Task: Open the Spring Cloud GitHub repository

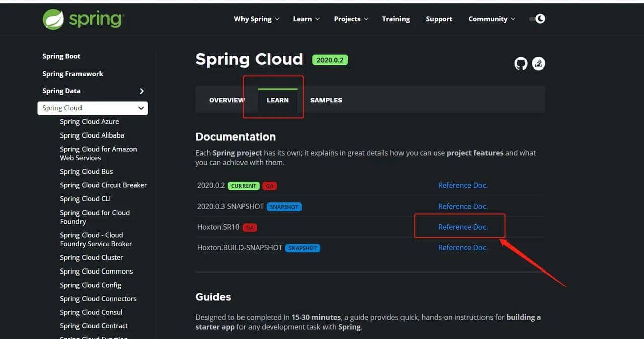Action: click(520, 63)
